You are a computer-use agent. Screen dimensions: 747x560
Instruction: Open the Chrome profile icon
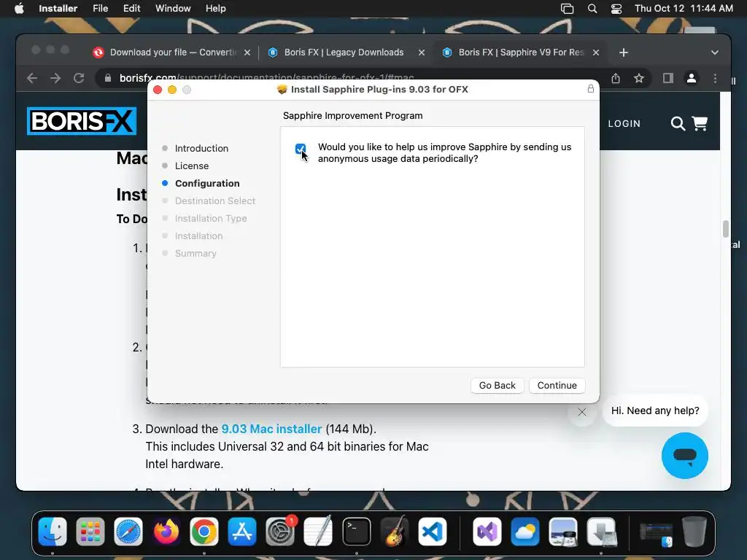point(692,78)
